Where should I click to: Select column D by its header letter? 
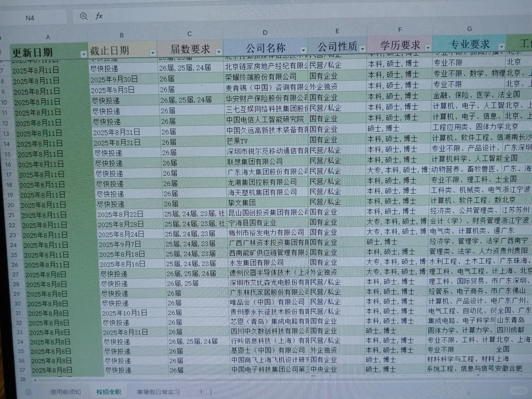(265, 33)
